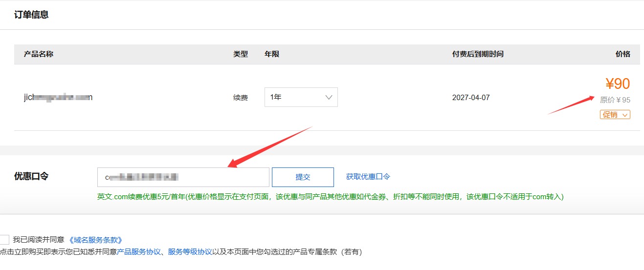Click the green 英文.com续费优惠 notice text

click(x=330, y=197)
